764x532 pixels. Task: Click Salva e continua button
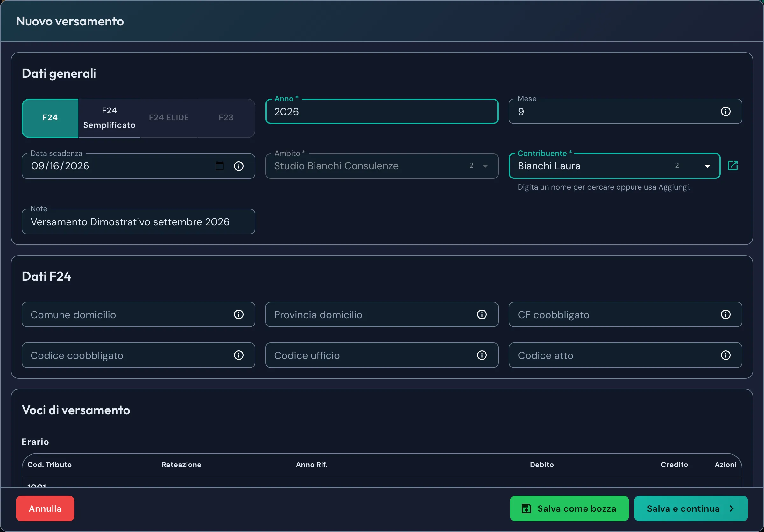click(x=690, y=508)
